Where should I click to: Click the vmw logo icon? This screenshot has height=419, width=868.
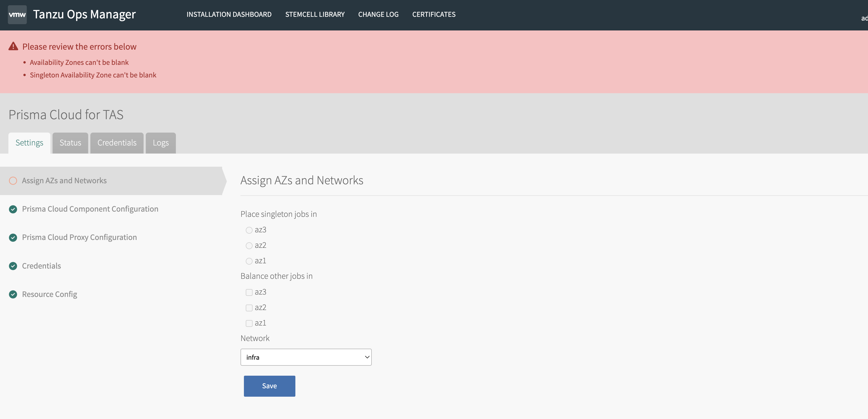(x=17, y=14)
